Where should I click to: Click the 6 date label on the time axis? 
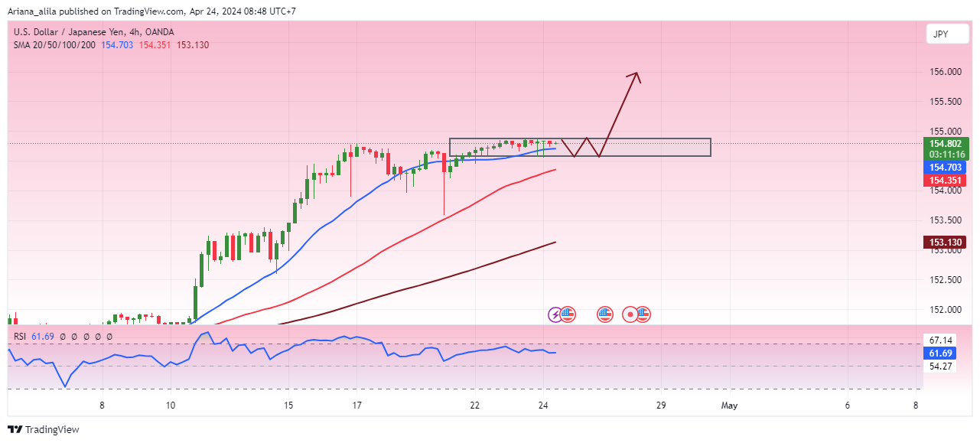click(848, 406)
